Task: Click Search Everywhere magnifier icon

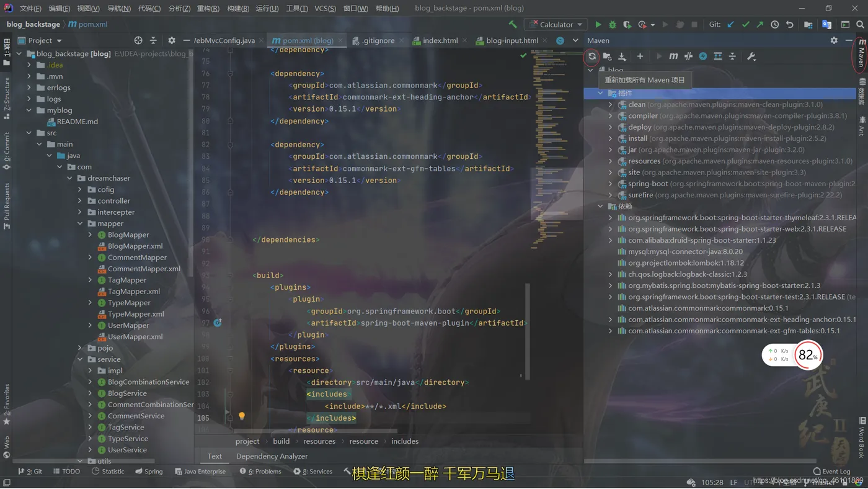Action: [860, 25]
